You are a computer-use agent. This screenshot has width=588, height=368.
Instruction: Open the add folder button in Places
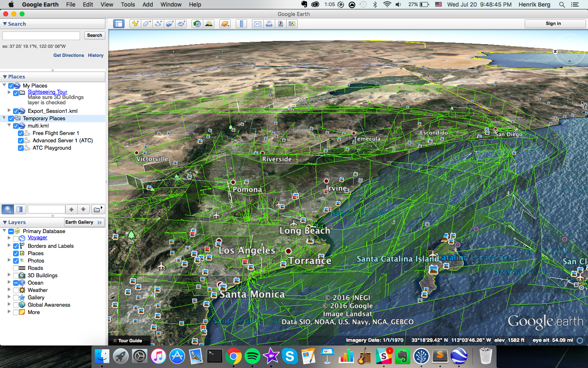[x=98, y=209]
